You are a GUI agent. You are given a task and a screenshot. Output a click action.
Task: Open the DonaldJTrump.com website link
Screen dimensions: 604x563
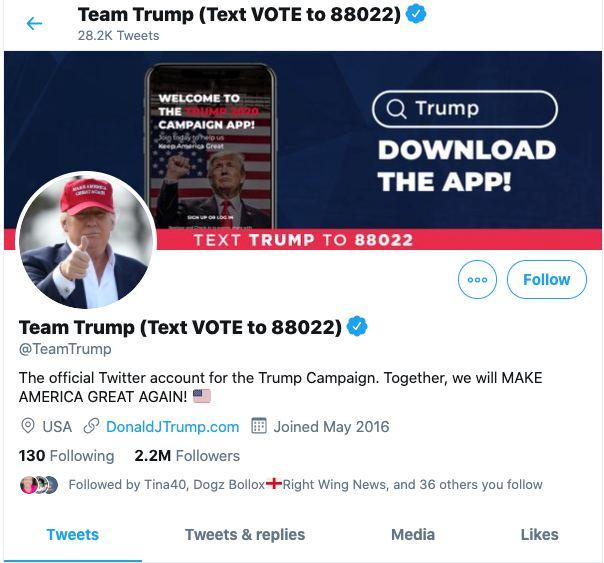point(172,426)
